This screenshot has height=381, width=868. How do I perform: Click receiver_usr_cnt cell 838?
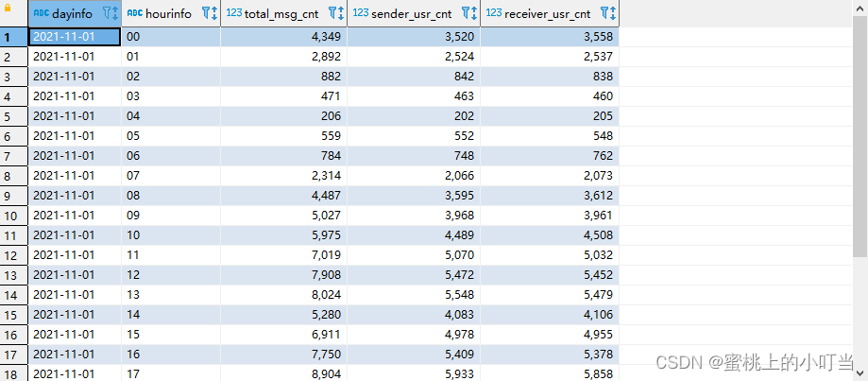coord(550,77)
